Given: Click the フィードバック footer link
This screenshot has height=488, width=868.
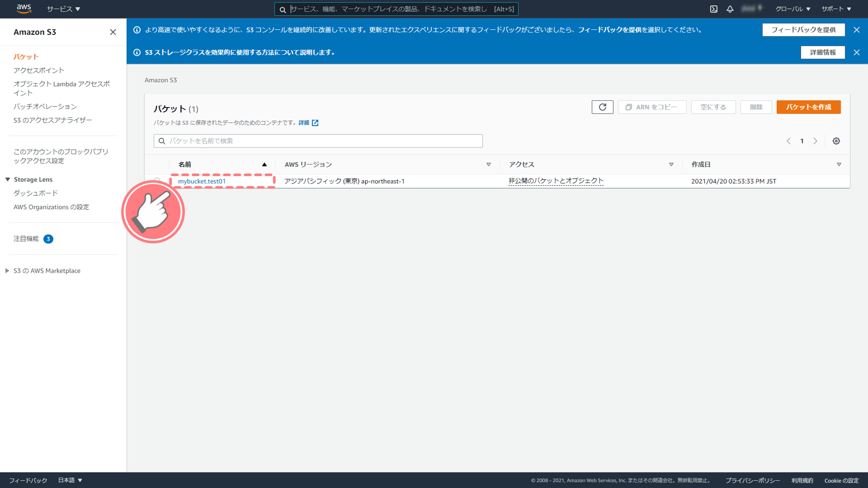Looking at the screenshot, I should [28, 480].
